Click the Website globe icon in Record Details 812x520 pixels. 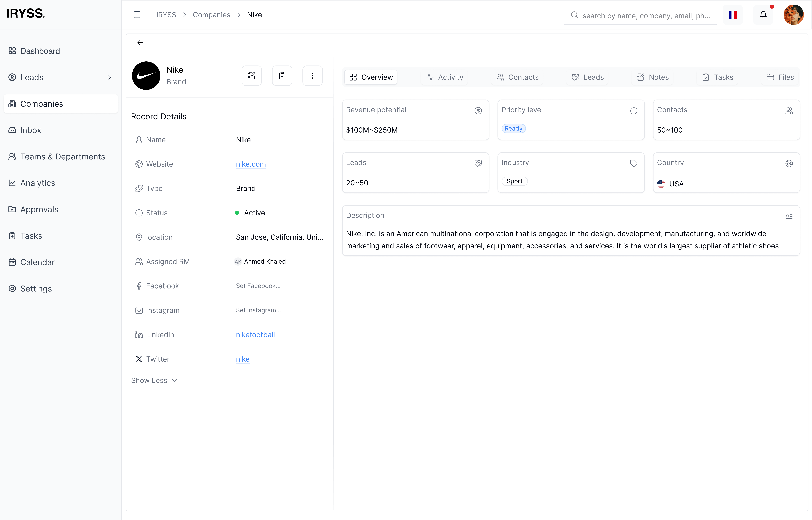click(139, 164)
